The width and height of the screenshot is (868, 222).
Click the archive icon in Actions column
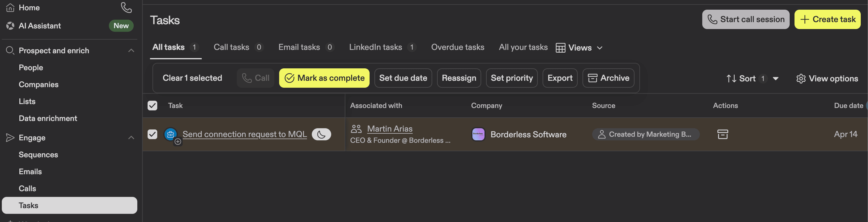point(723,134)
